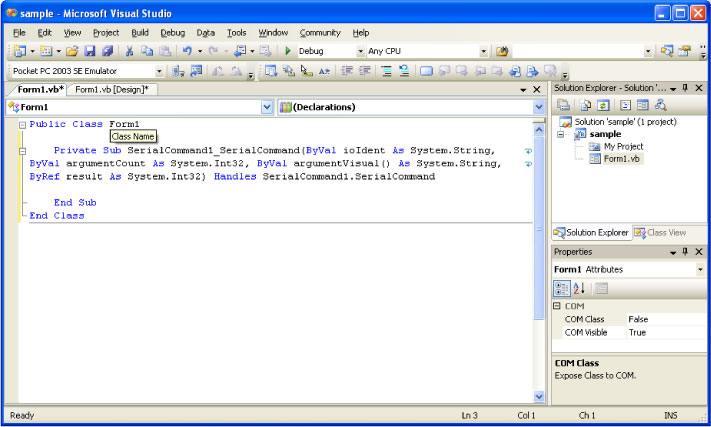Open the Help menu

tap(361, 33)
